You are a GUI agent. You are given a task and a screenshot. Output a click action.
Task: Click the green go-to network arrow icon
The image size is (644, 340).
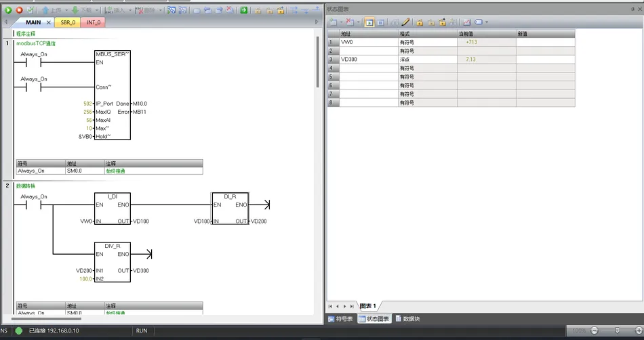click(244, 10)
